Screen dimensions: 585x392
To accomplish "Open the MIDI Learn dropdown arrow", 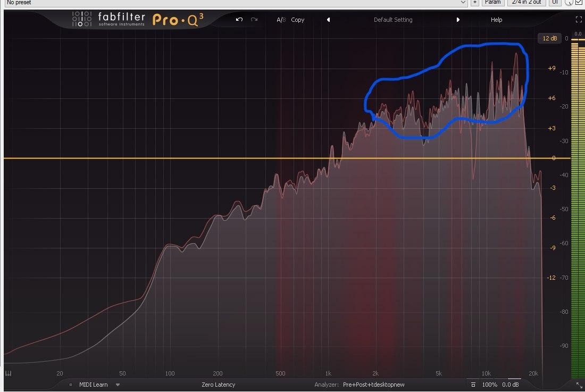I will tap(118, 385).
